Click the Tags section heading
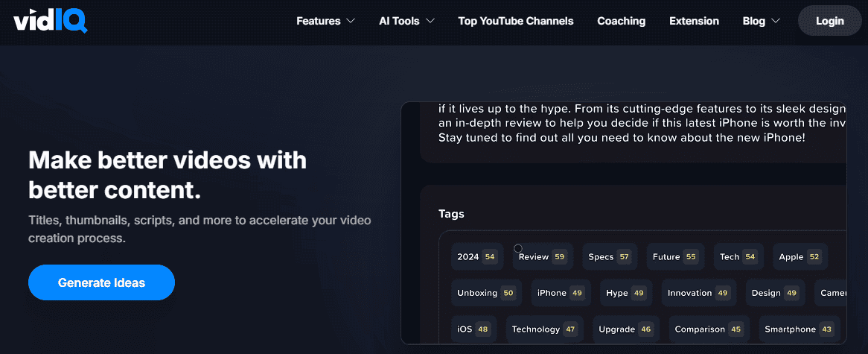The width and height of the screenshot is (868, 354). click(x=451, y=213)
